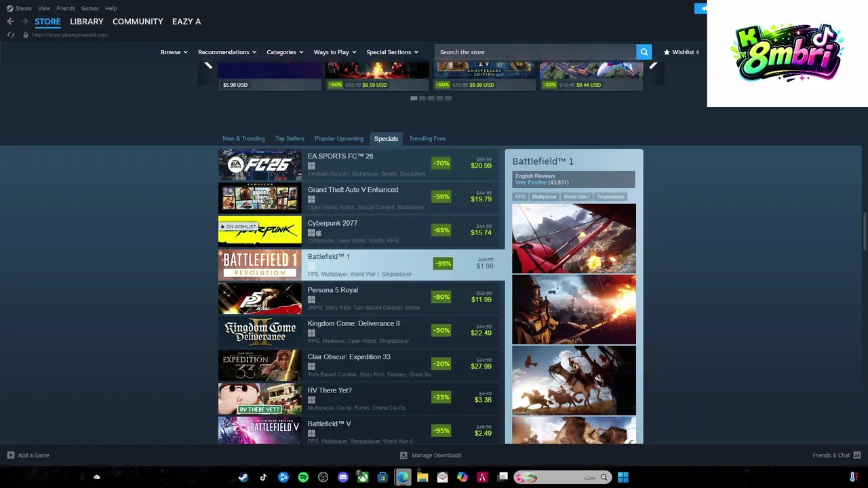Select the Popular Upcoming tab
868x488 pixels.
tap(339, 138)
